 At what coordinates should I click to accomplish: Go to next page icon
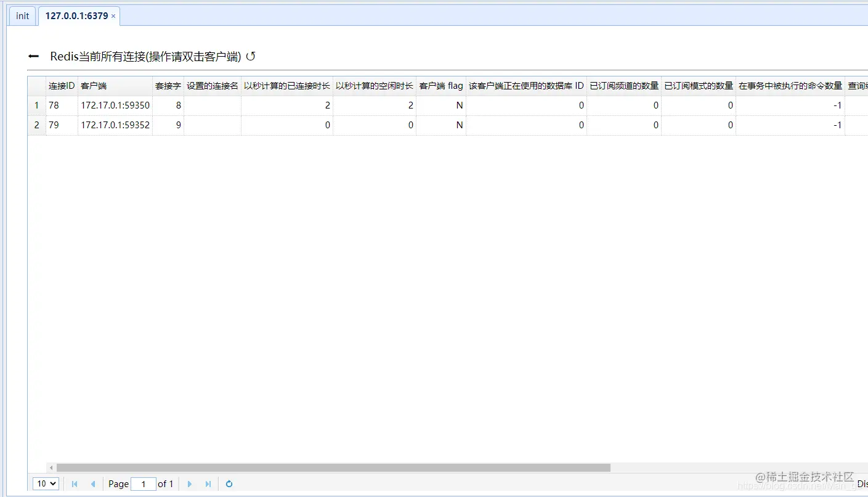pos(190,484)
